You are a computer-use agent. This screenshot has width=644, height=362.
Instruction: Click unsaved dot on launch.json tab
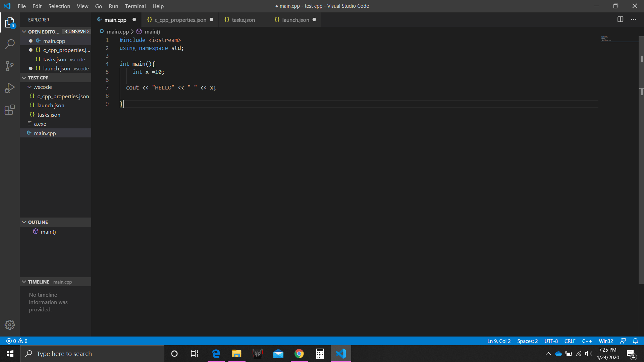[x=314, y=19]
